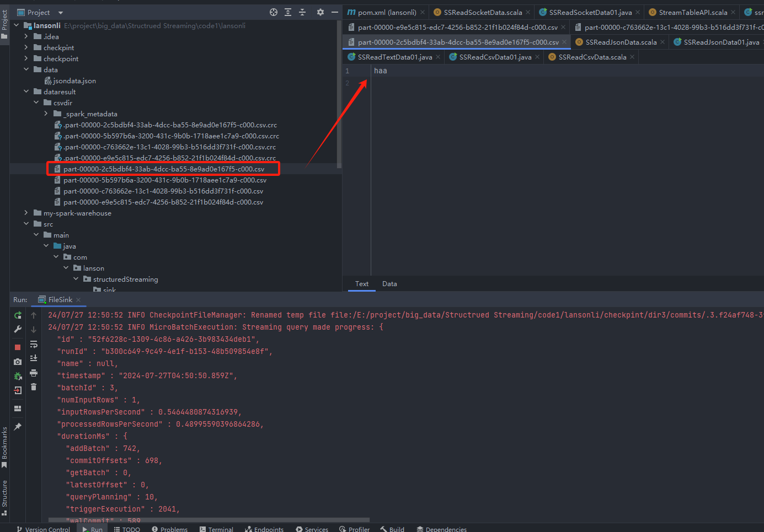The width and height of the screenshot is (764, 532).
Task: Collapse the java source folder
Action: [46, 246]
